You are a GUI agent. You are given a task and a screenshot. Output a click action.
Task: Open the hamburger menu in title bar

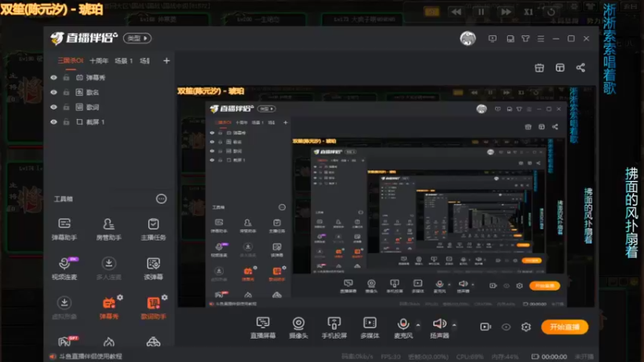(x=540, y=39)
